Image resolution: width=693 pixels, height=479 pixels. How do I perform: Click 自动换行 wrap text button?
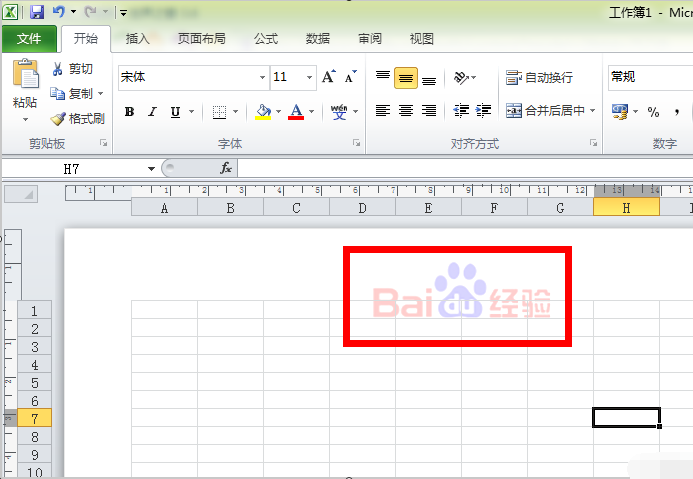[x=540, y=78]
